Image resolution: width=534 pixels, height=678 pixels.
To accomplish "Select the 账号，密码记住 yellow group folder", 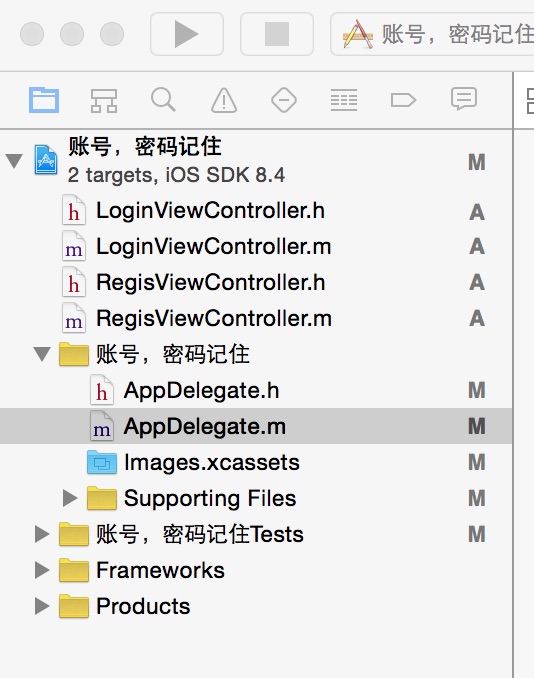I will point(256,355).
